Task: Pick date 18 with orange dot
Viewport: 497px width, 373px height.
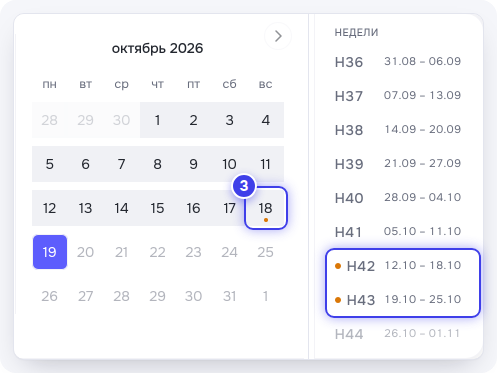Action: pos(266,208)
